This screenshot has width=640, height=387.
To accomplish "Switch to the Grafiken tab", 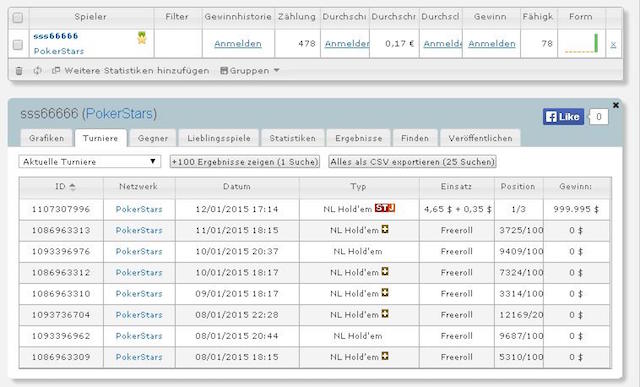I will 47,138.
